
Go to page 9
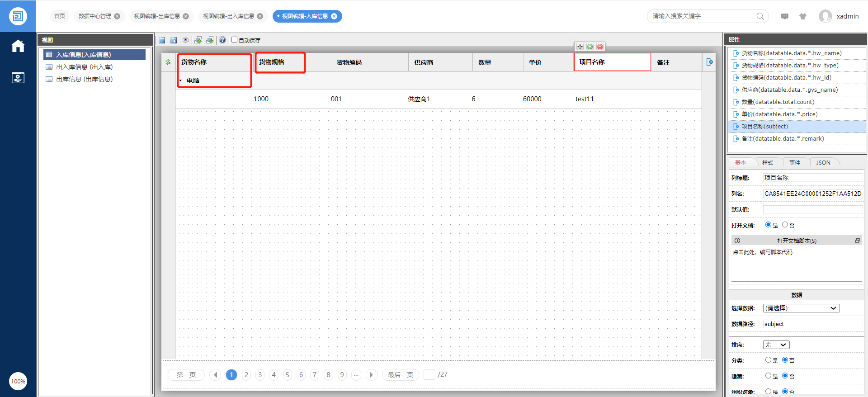(x=342, y=375)
